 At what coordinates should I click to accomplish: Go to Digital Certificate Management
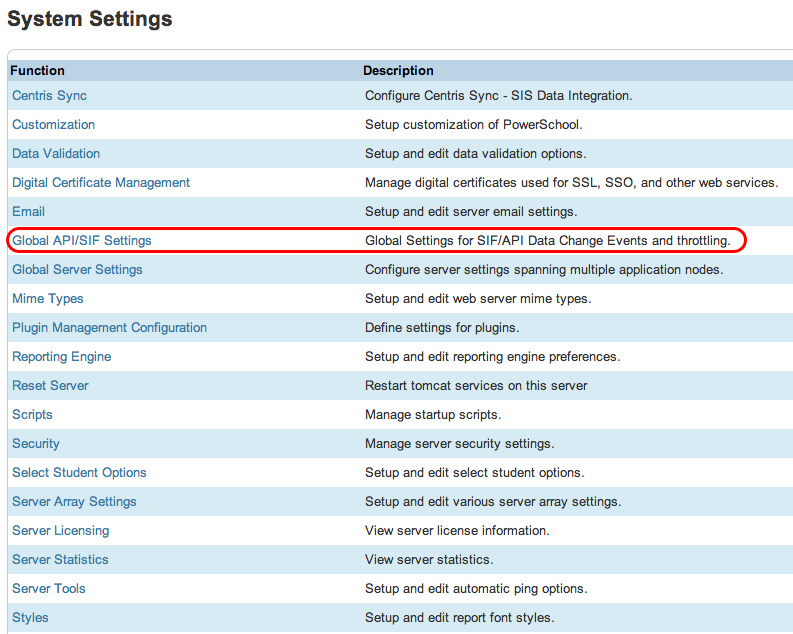pyautogui.click(x=101, y=183)
